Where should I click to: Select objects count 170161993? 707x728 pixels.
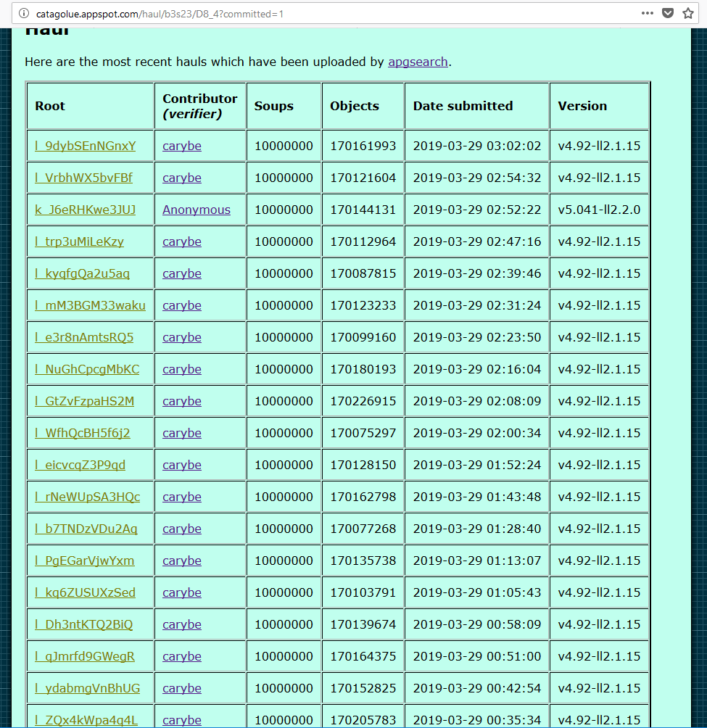[x=363, y=146]
